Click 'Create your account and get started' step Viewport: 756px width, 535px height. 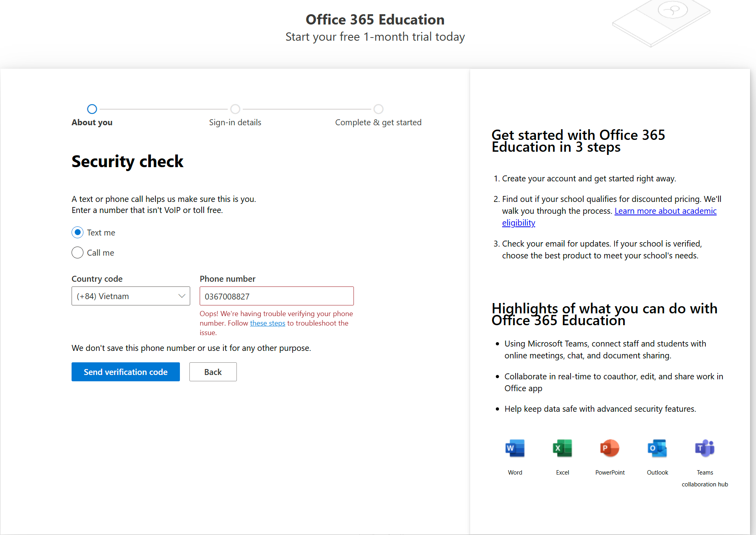589,179
